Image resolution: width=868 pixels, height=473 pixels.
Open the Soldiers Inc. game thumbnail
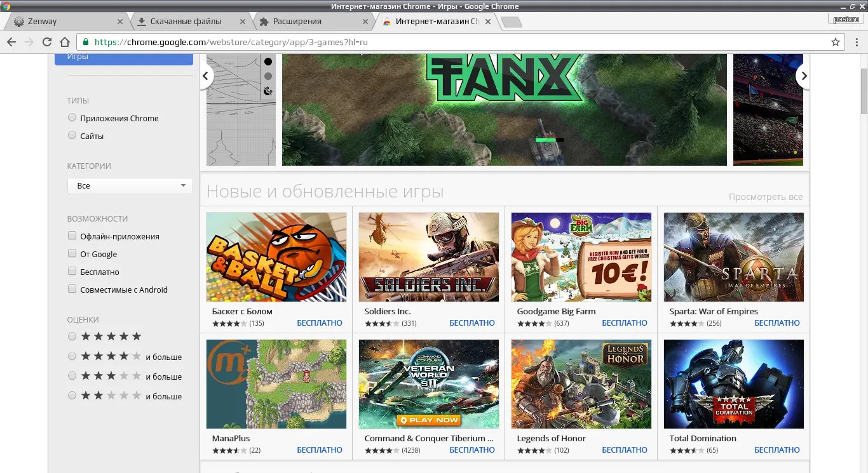pos(429,257)
